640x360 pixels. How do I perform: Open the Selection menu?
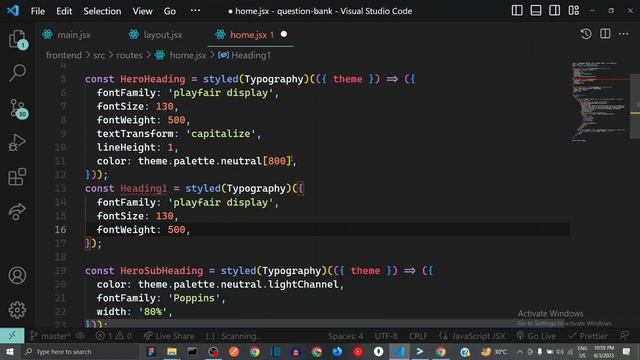point(102,11)
